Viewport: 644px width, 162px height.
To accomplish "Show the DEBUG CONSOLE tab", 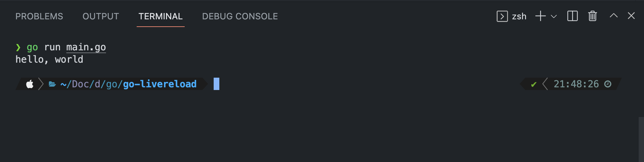I will [x=240, y=16].
